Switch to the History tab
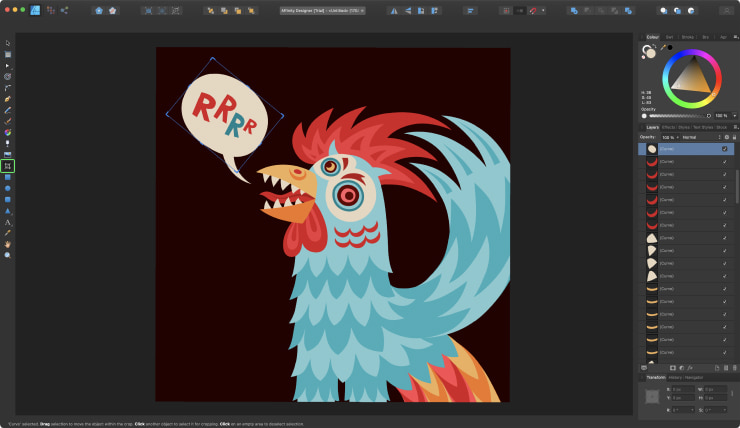 pyautogui.click(x=675, y=378)
